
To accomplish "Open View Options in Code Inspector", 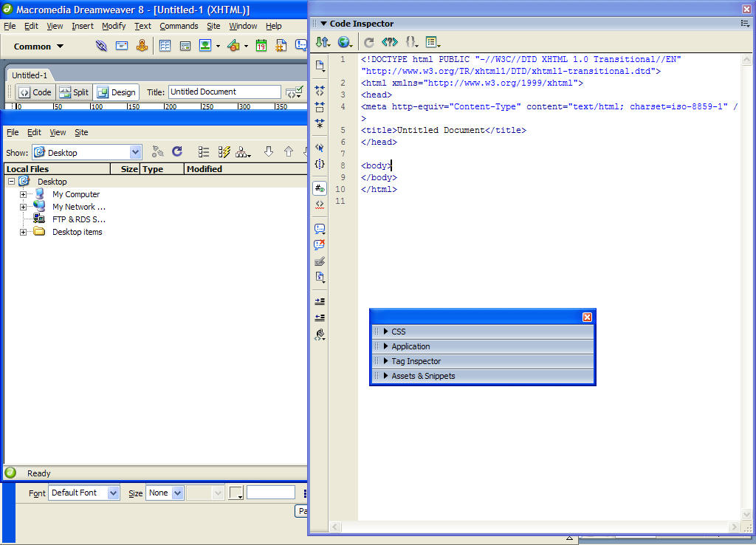I will tap(433, 42).
